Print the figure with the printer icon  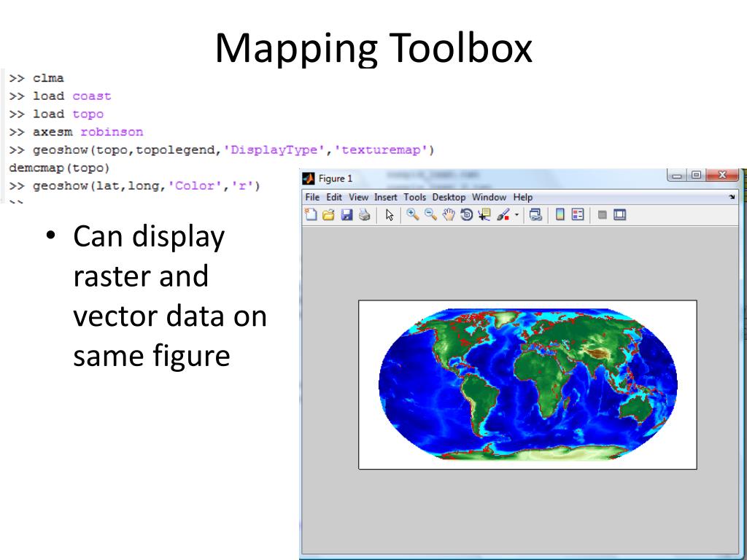pos(365,215)
